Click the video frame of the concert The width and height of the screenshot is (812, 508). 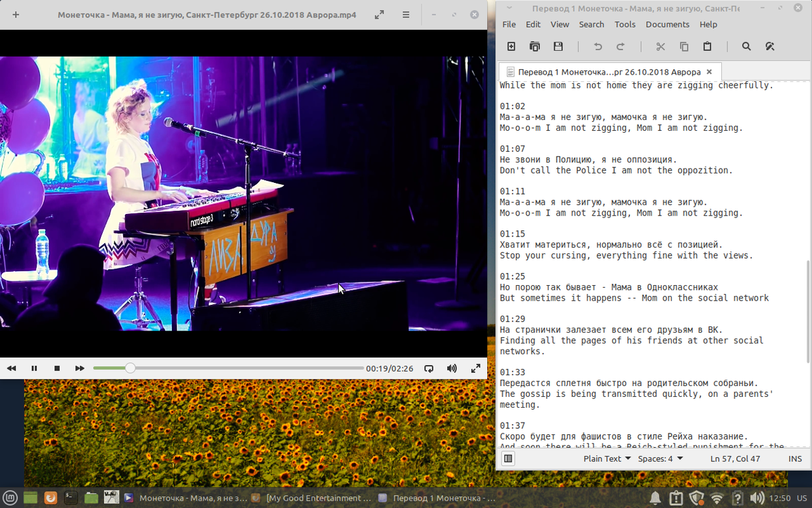pyautogui.click(x=244, y=193)
